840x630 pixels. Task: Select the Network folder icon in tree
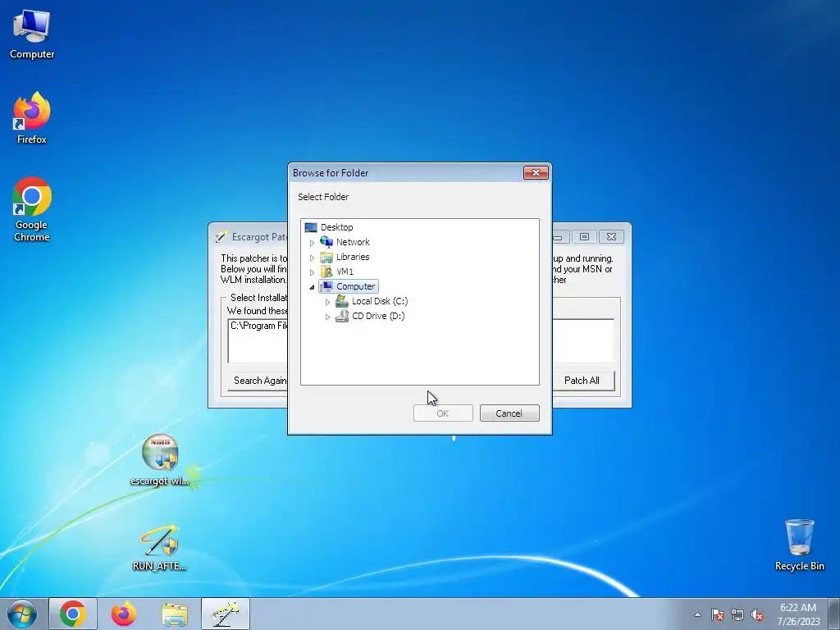(x=326, y=242)
